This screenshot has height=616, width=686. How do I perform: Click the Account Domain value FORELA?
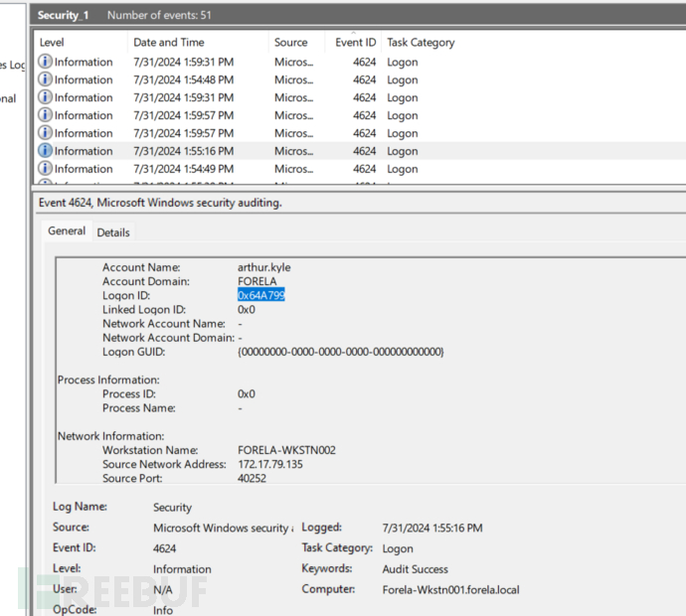[257, 281]
